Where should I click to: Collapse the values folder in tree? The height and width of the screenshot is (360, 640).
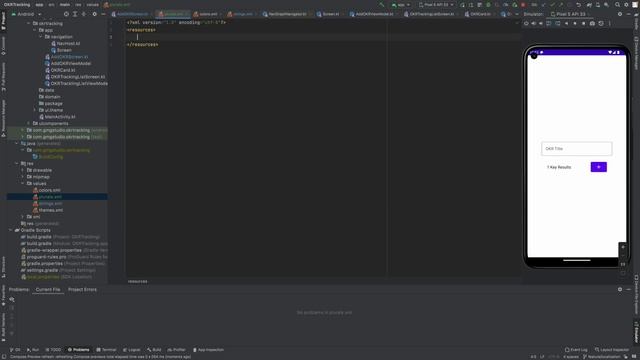click(x=22, y=183)
